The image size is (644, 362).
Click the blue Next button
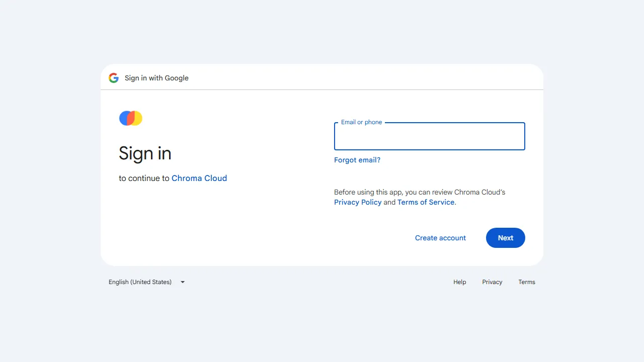click(x=506, y=238)
